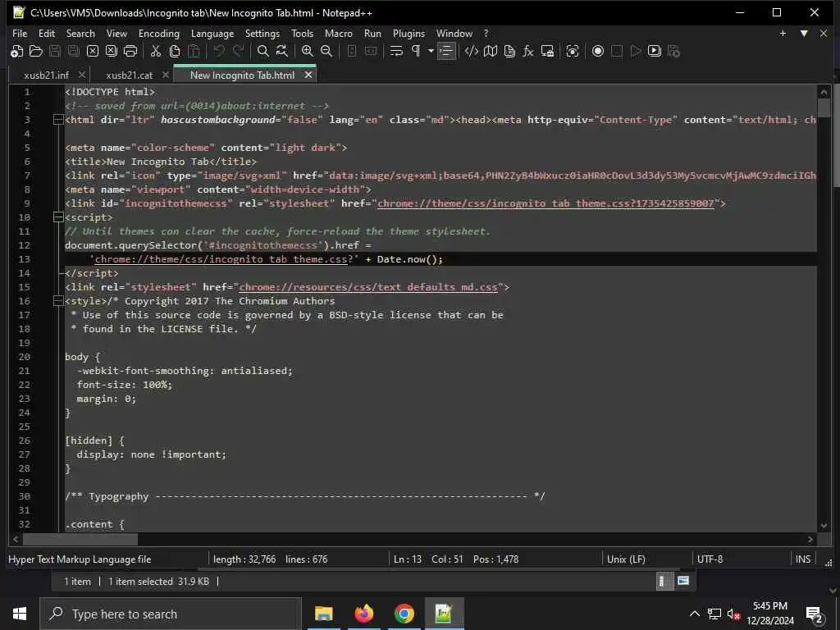Click the horizontal scrollbar right arrow

tap(810, 540)
